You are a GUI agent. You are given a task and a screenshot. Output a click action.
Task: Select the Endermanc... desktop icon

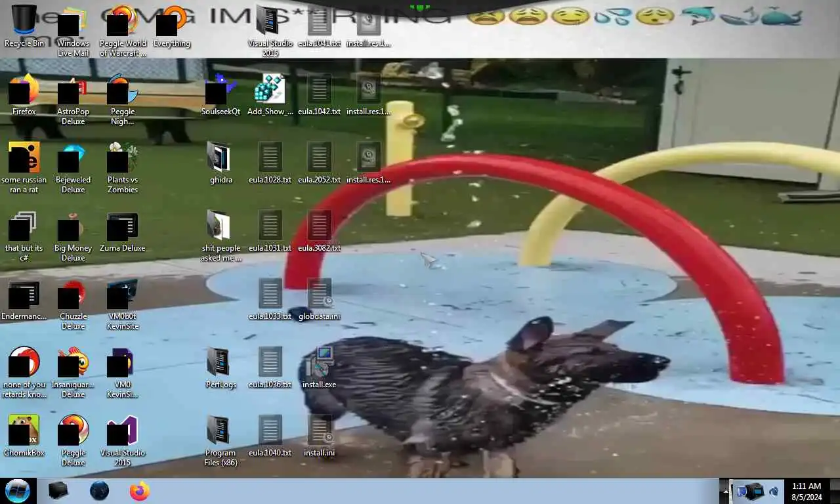pyautogui.click(x=24, y=299)
